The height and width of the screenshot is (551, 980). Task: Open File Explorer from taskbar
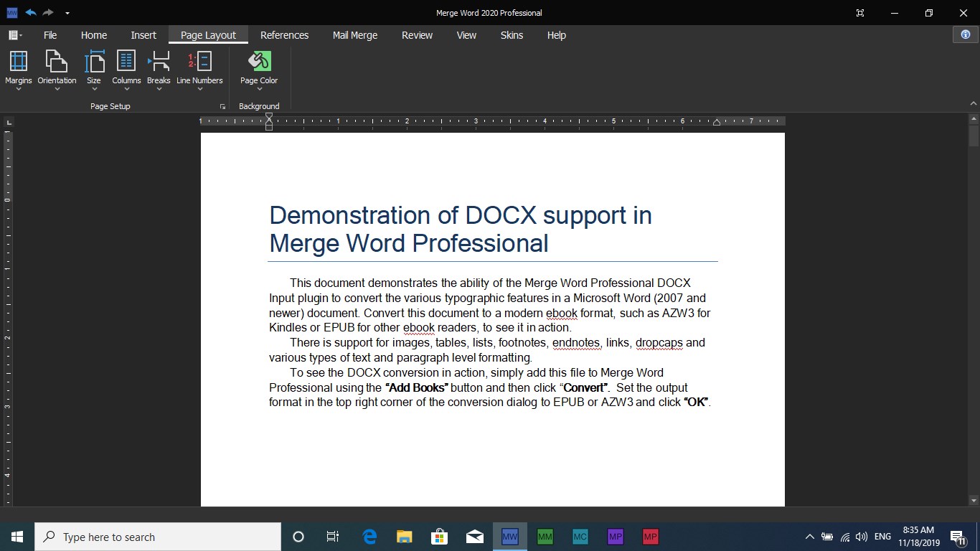click(405, 537)
